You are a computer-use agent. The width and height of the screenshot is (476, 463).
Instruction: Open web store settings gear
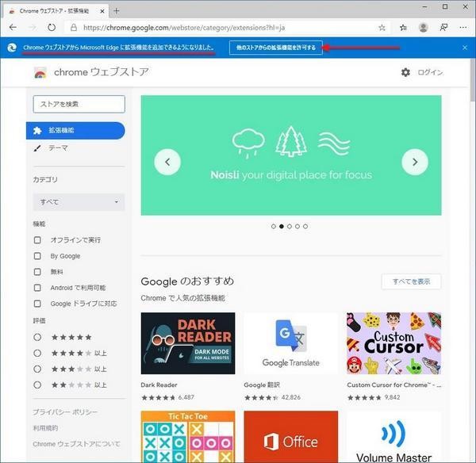[x=405, y=72]
